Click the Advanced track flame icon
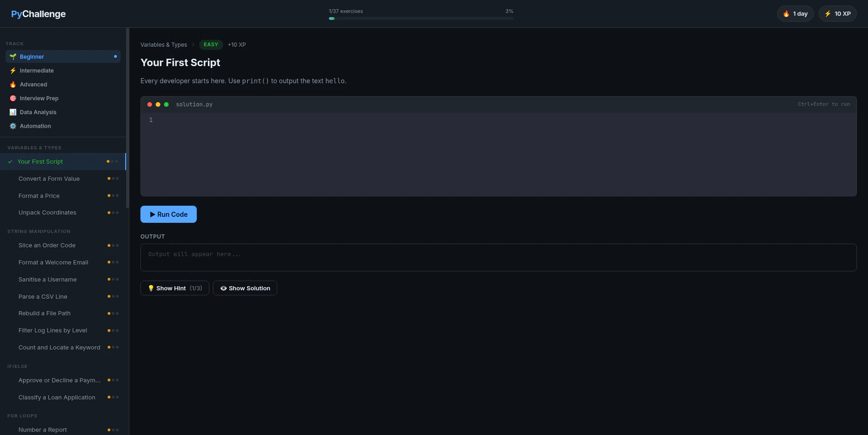Image resolution: width=868 pixels, height=435 pixels. pyautogui.click(x=13, y=84)
